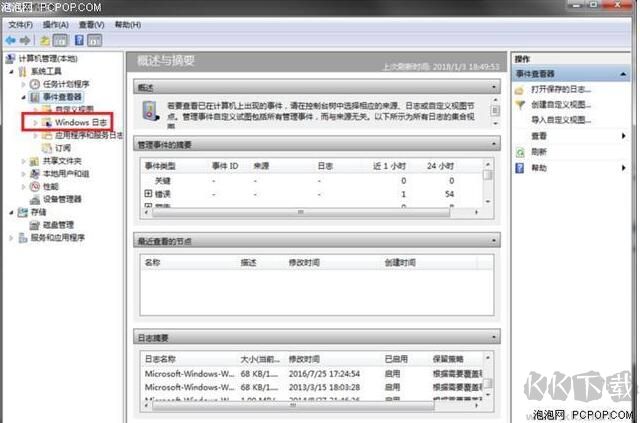Click the 本地用户和组 users icon
The height and width of the screenshot is (423, 640).
click(35, 174)
